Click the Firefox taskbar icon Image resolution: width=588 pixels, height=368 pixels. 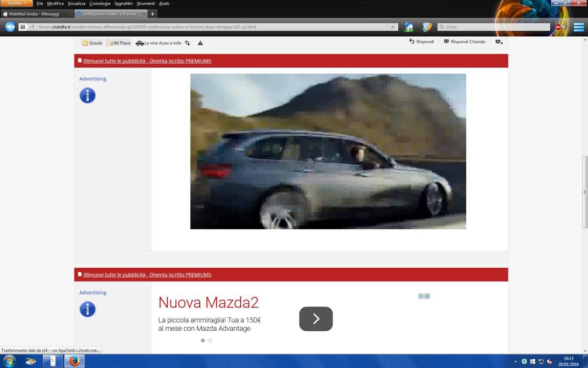point(74,361)
